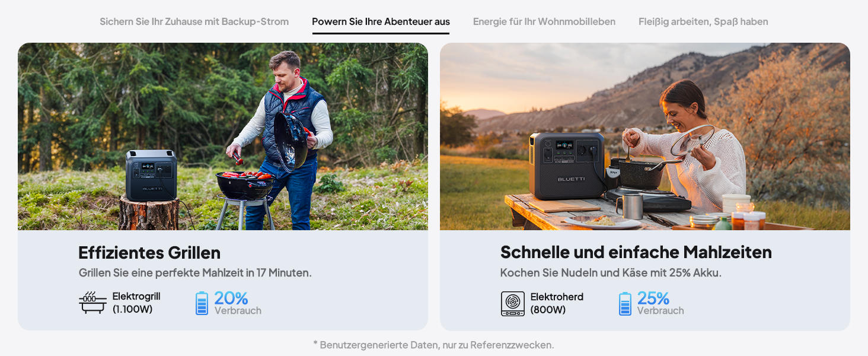Click the 'Elektrogrill (1.100W)' label

point(136,303)
